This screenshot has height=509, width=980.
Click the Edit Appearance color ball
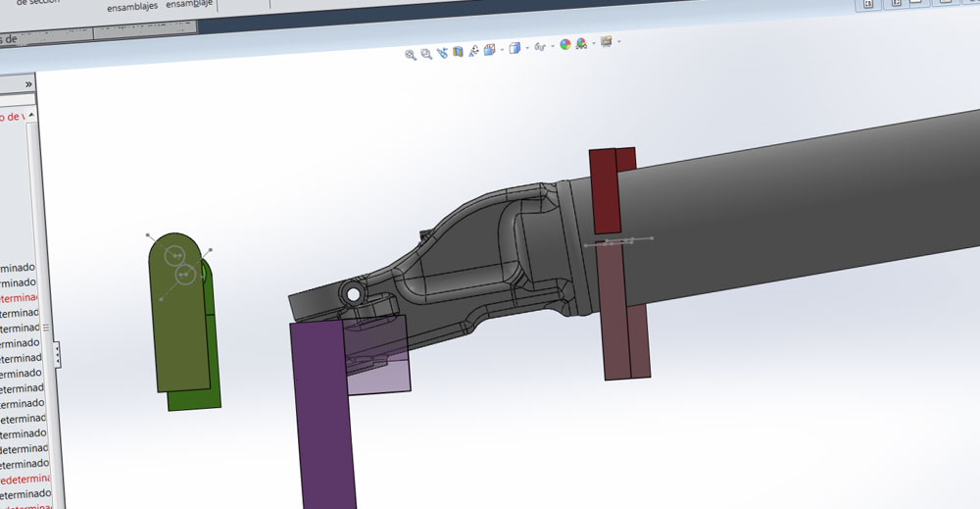point(565,45)
